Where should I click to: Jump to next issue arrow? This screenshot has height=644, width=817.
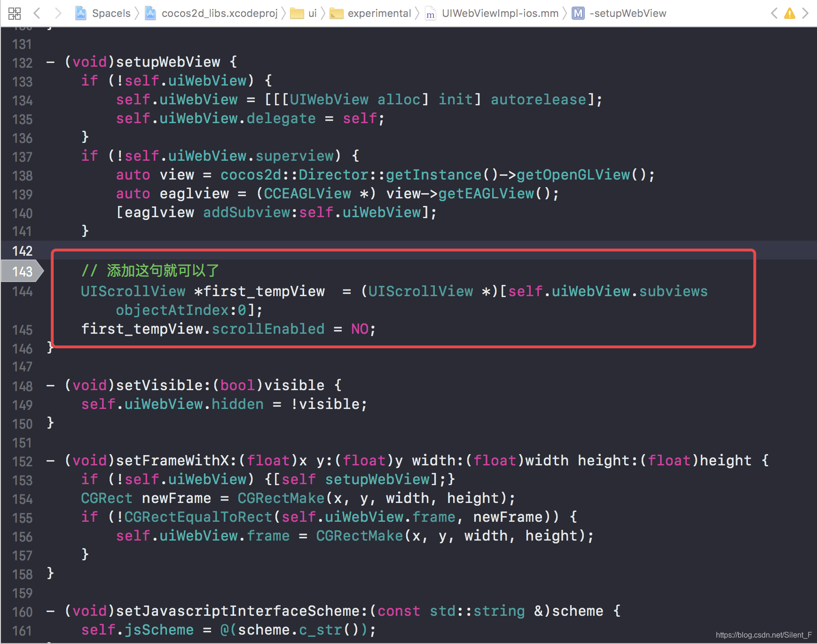point(805,13)
